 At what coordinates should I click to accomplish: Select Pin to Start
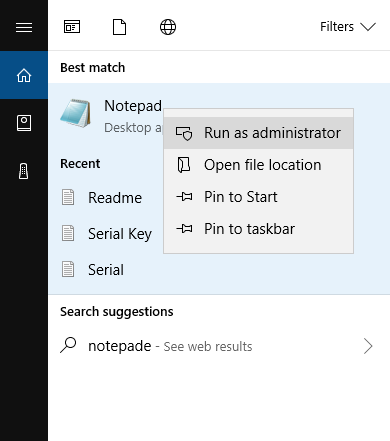coord(258,197)
